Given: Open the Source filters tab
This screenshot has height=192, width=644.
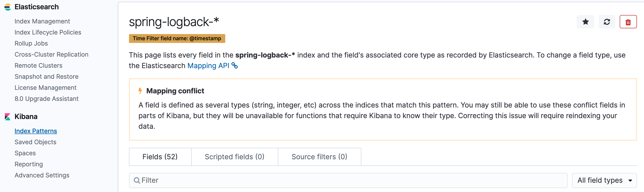Looking at the screenshot, I should click(x=319, y=157).
